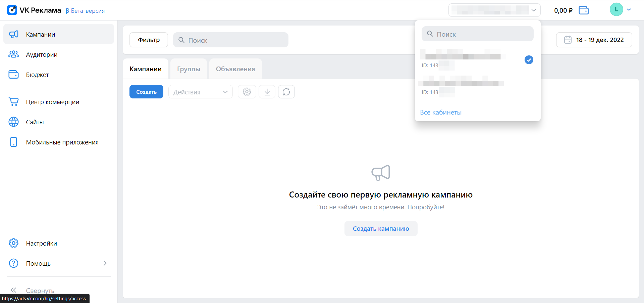Click the VK Реклама title text
Viewport: 644px width, 303px height.
coord(40,10)
